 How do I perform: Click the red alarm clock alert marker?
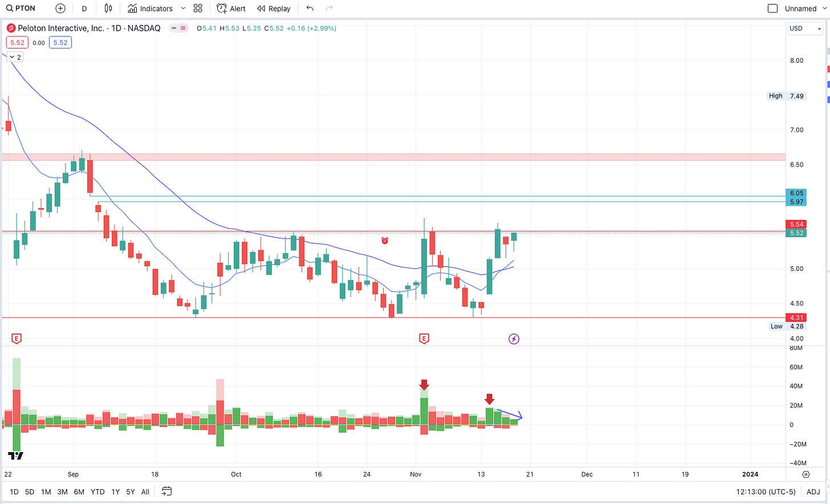point(385,241)
